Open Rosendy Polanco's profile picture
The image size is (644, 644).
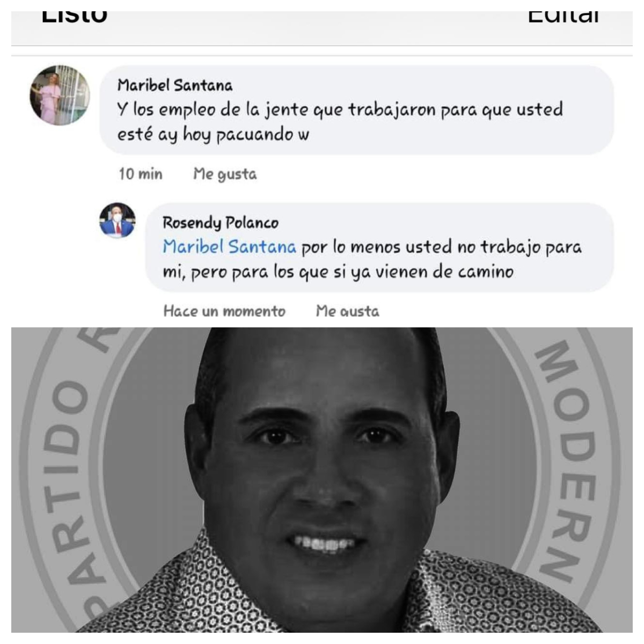point(118,220)
